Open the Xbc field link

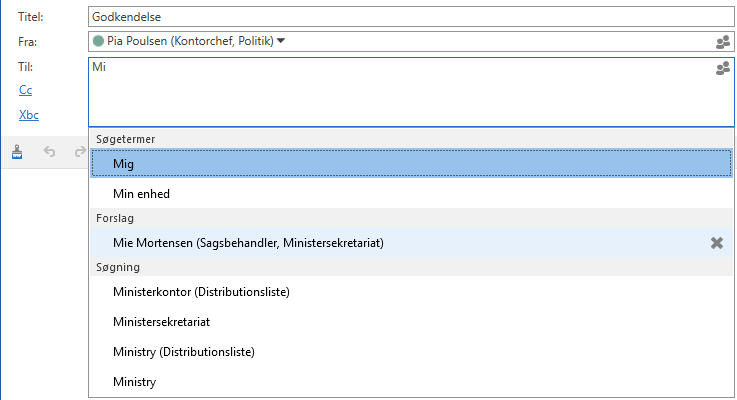pyautogui.click(x=29, y=115)
